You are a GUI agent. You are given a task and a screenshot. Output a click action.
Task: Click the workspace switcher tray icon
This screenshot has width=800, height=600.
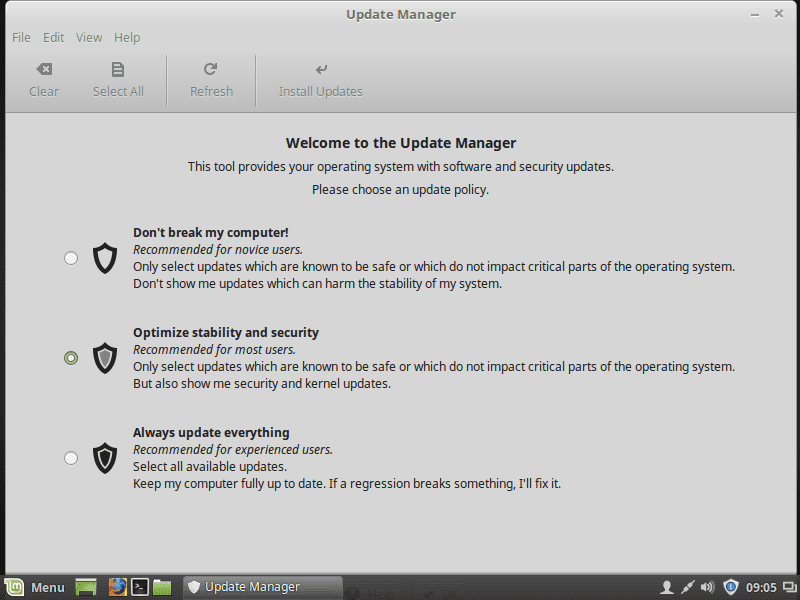789,588
